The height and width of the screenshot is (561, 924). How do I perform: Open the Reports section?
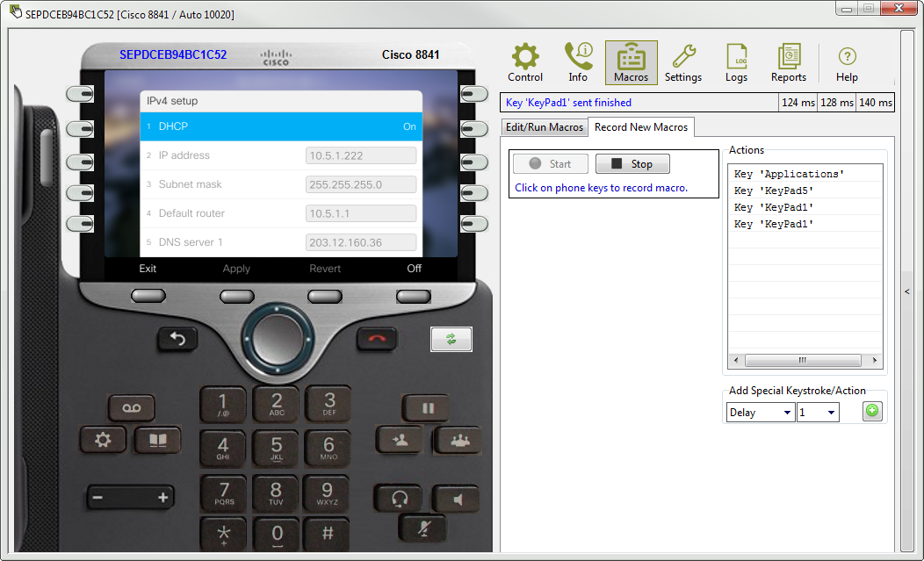[x=788, y=61]
